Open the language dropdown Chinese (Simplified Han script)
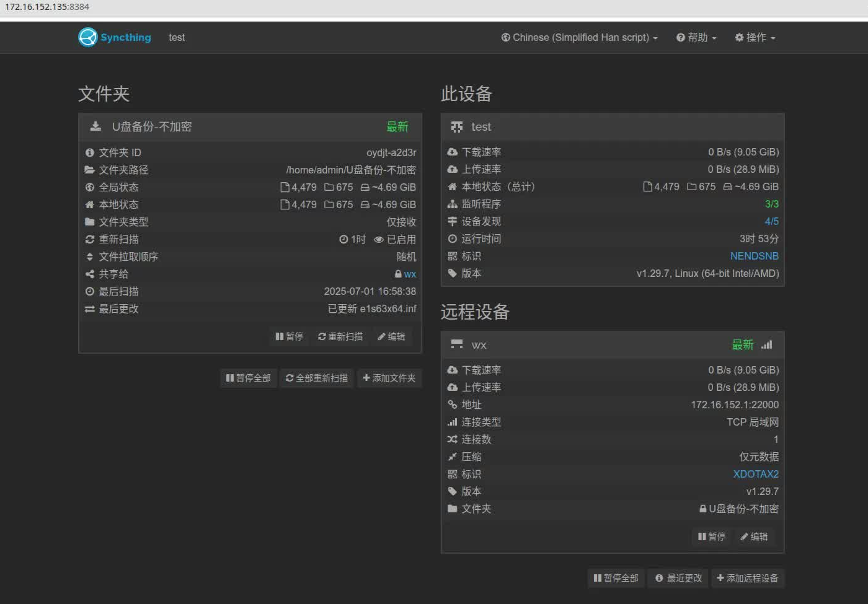This screenshot has width=868, height=604. (x=579, y=38)
